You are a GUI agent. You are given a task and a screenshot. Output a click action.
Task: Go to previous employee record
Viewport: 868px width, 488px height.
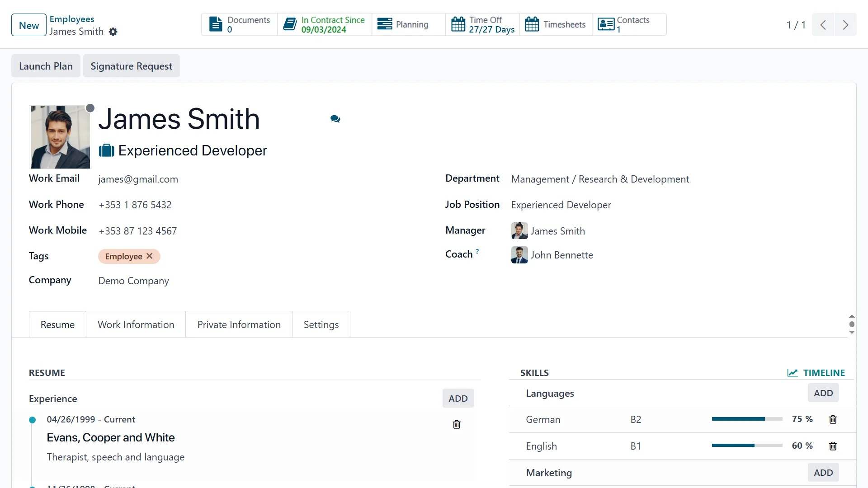click(x=823, y=25)
